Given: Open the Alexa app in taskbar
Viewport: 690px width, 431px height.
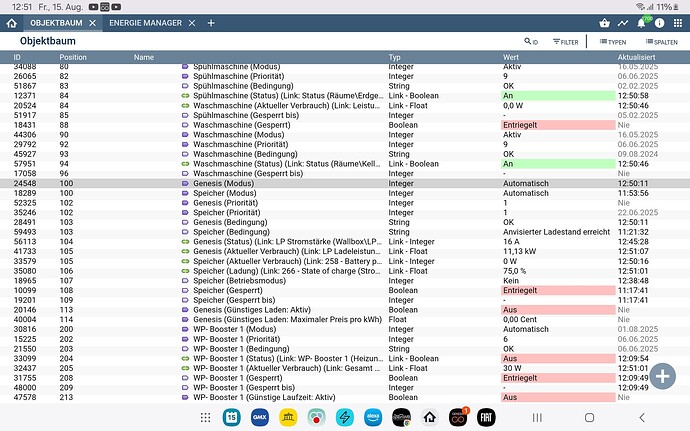Looking at the screenshot, I should tap(373, 417).
